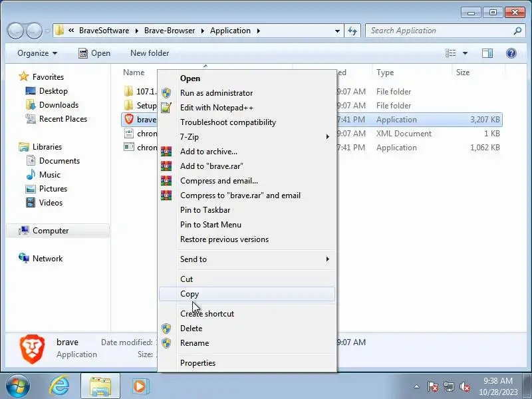Click the taskbar clock showing 9:38 AM

click(498, 386)
